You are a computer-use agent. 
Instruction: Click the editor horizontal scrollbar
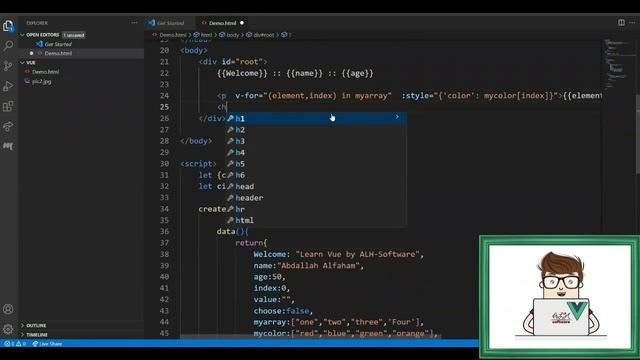point(310,337)
